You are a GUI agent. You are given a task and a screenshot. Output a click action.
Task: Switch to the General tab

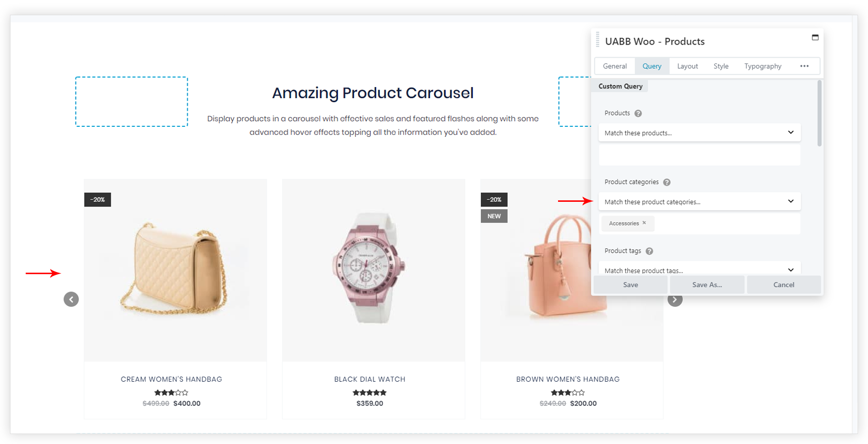click(615, 66)
